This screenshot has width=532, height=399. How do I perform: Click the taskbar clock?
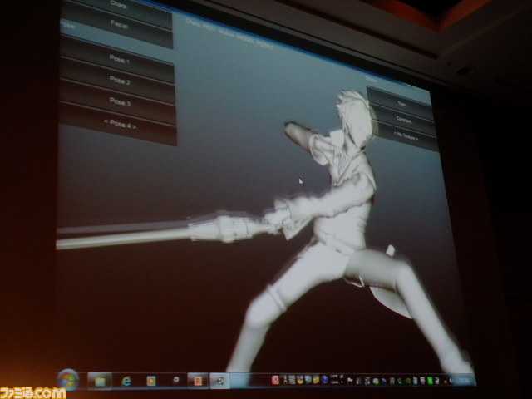(x=464, y=381)
